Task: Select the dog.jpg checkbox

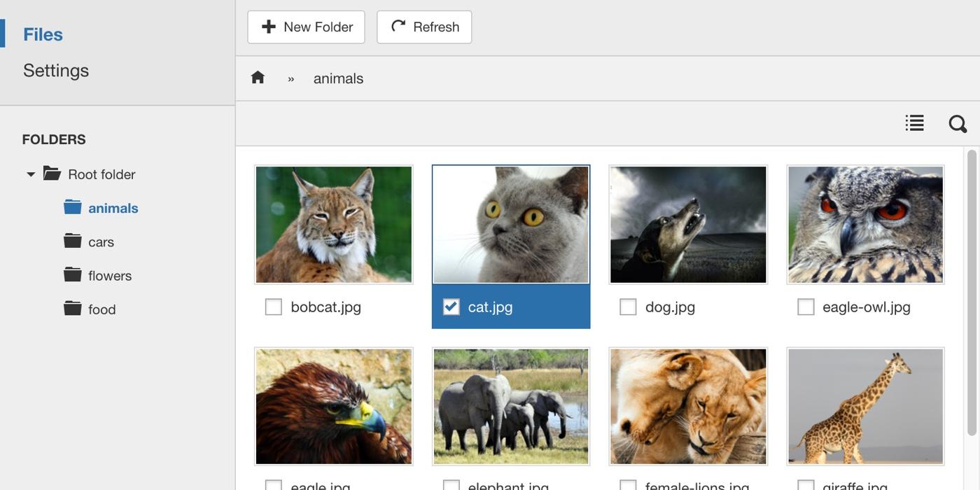Action: coord(628,307)
